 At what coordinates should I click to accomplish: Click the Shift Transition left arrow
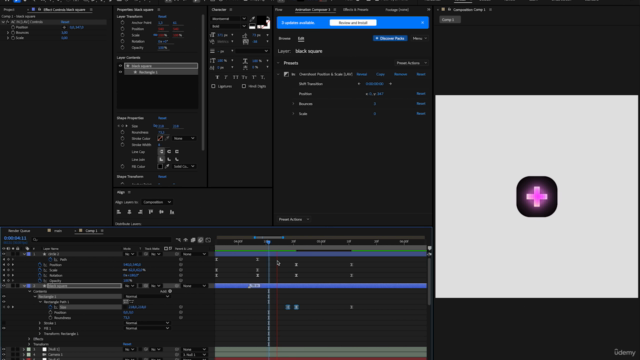[359, 84]
